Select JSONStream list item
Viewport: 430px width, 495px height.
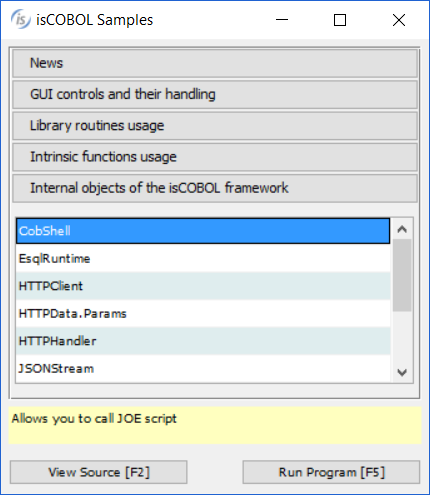[203, 369]
